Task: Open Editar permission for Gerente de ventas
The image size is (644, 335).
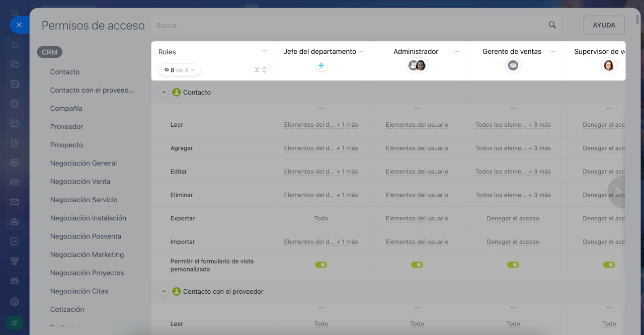Action: 513,172
